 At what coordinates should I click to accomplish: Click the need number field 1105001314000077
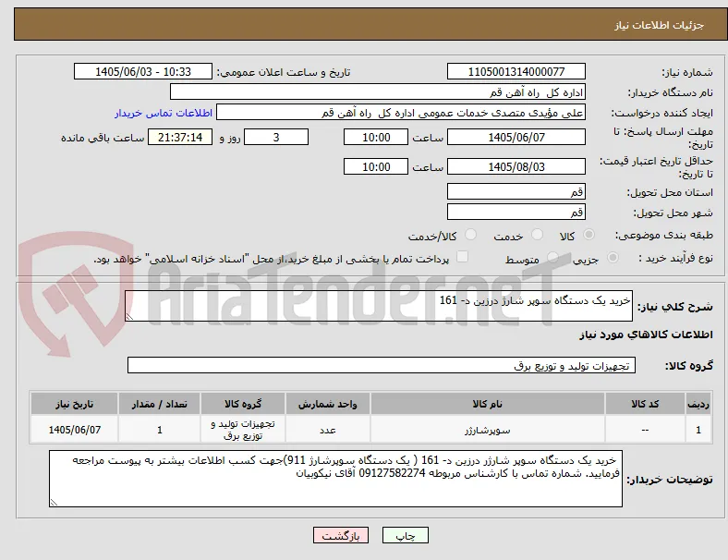[x=516, y=71]
